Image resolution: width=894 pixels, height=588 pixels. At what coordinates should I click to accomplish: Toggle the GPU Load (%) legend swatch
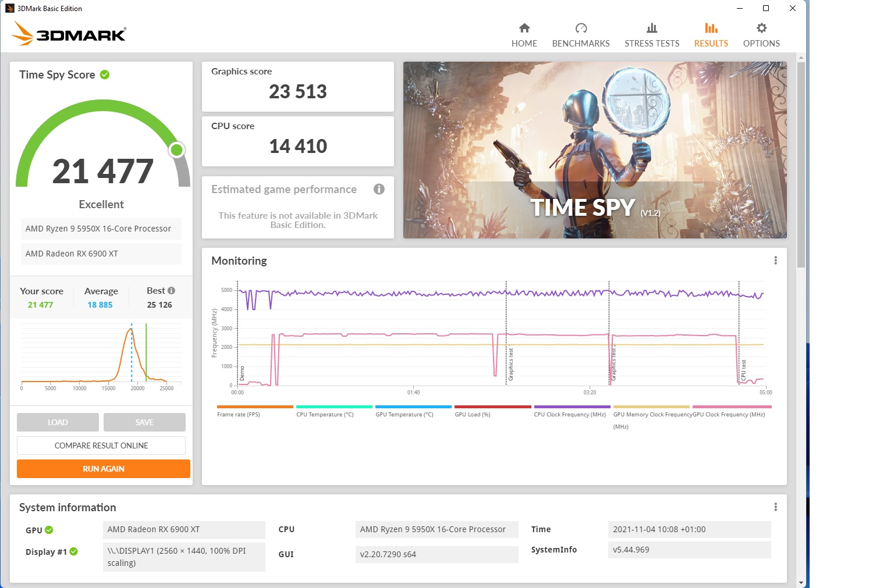pyautogui.click(x=493, y=407)
